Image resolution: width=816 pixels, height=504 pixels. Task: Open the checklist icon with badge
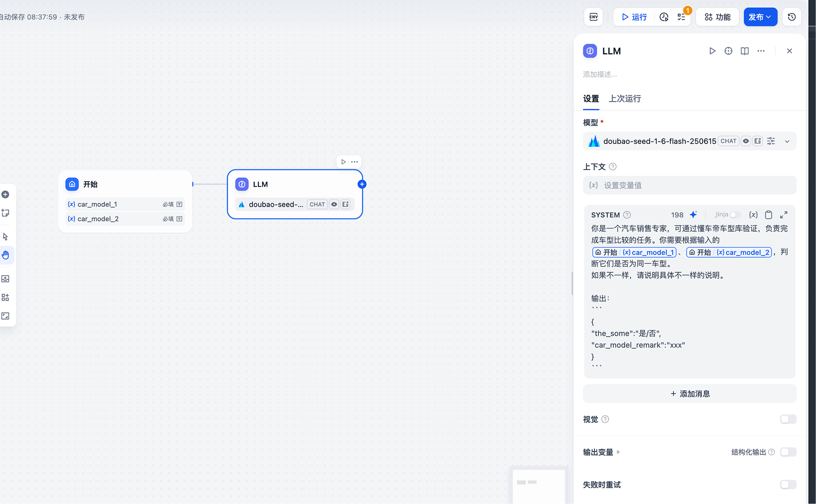[682, 17]
